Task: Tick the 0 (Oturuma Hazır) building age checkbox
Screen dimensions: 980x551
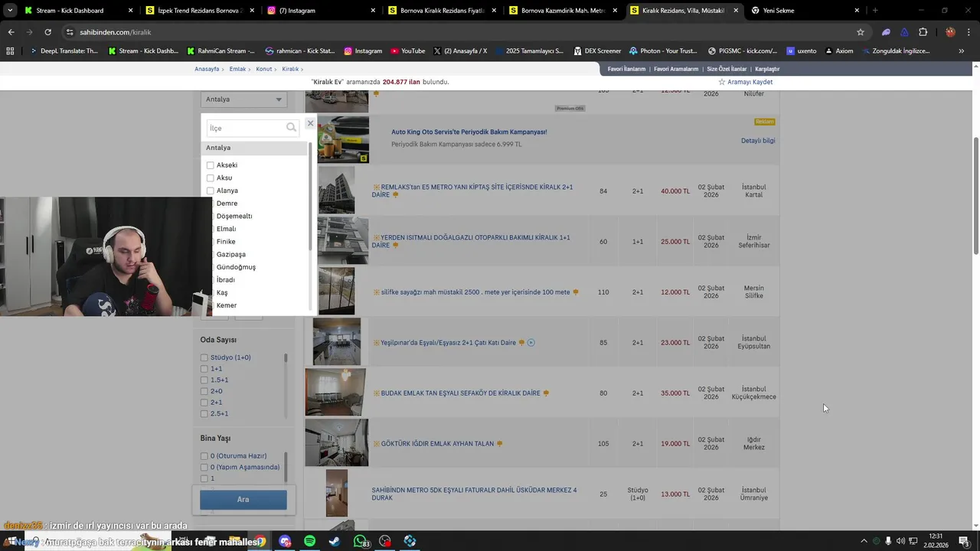Action: (x=204, y=456)
